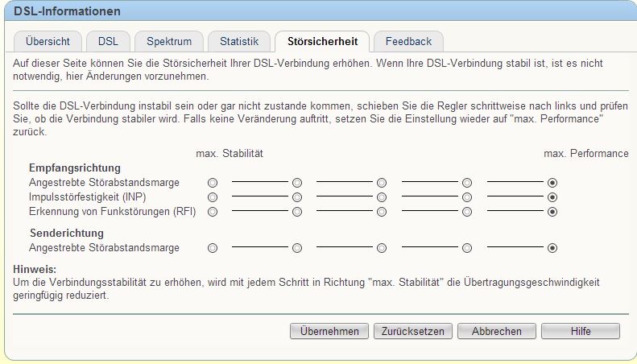Open the DSL tab
Screen dimensions: 637x364
[x=108, y=41]
